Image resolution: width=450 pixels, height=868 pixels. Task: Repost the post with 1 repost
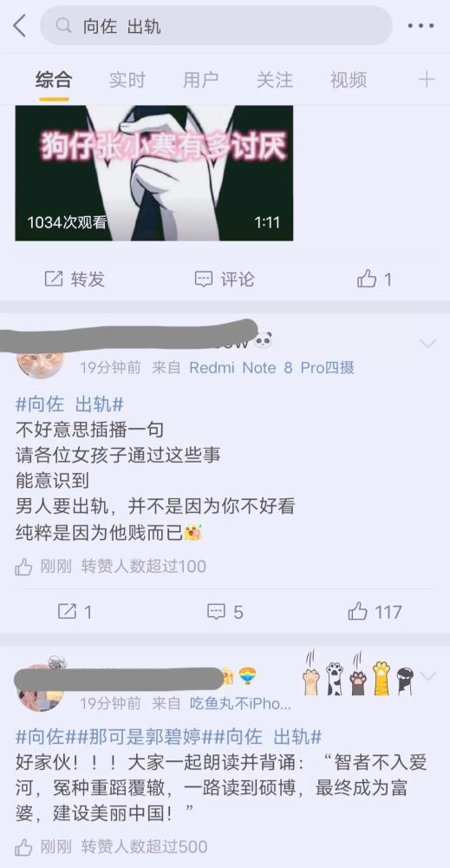pos(75,612)
